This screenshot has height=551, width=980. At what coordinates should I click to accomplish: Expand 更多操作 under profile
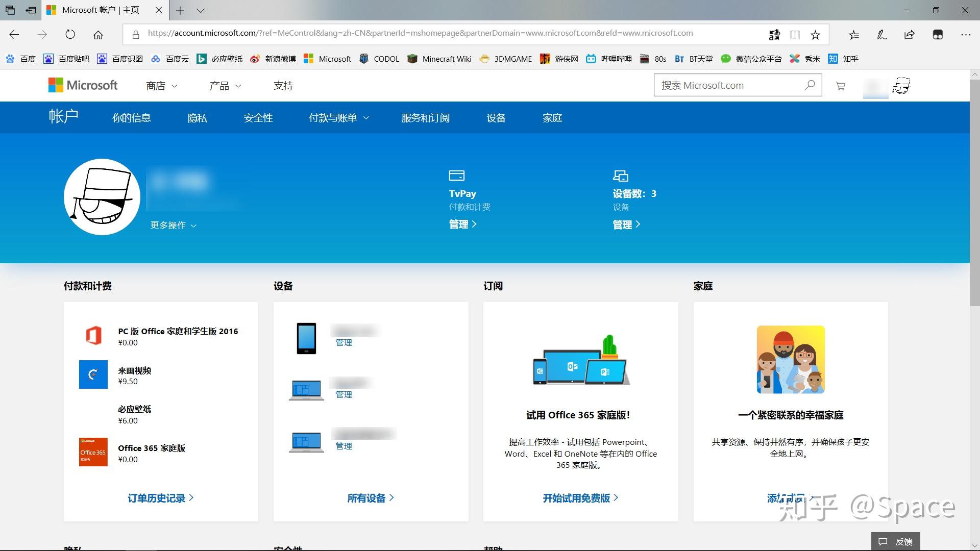173,225
